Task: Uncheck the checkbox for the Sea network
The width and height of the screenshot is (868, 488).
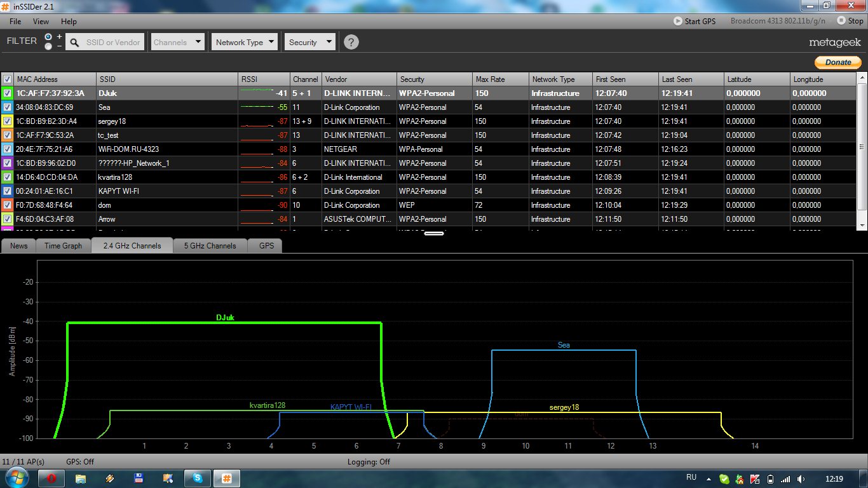Action: click(x=7, y=107)
